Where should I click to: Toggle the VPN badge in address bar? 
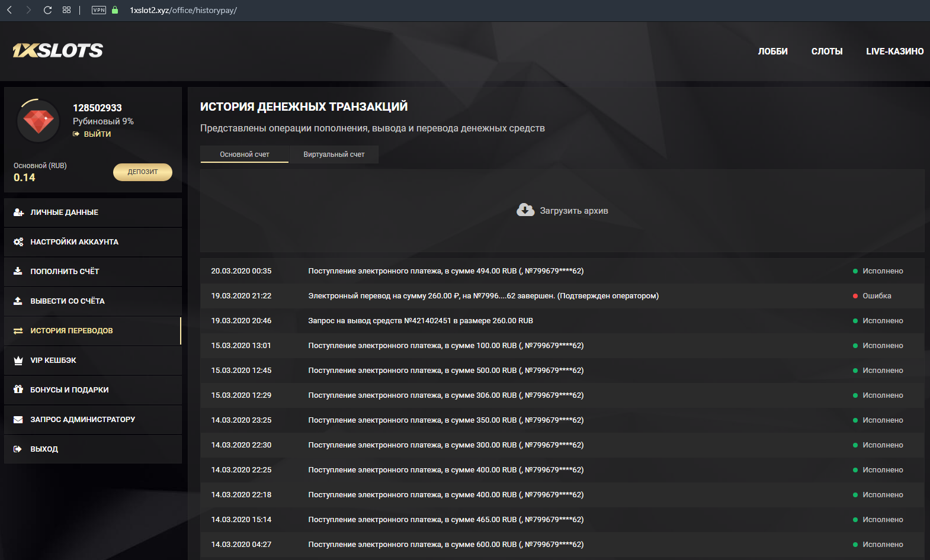(x=99, y=10)
